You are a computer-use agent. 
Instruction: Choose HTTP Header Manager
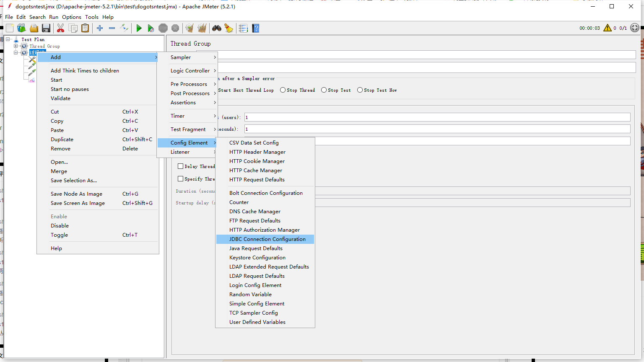pyautogui.click(x=265, y=152)
